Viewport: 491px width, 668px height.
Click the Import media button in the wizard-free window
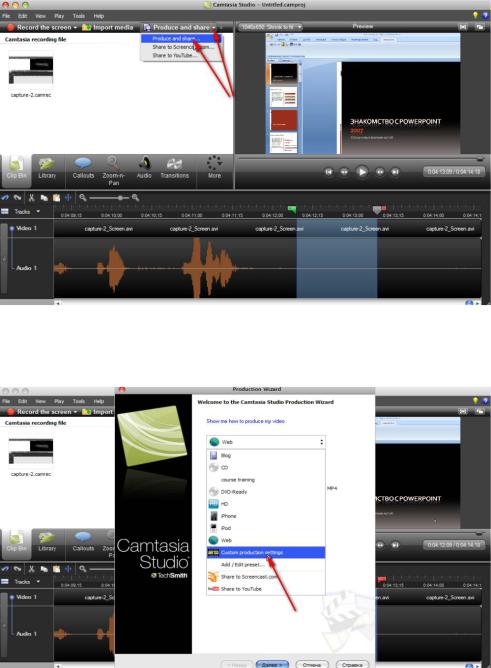coord(108,27)
